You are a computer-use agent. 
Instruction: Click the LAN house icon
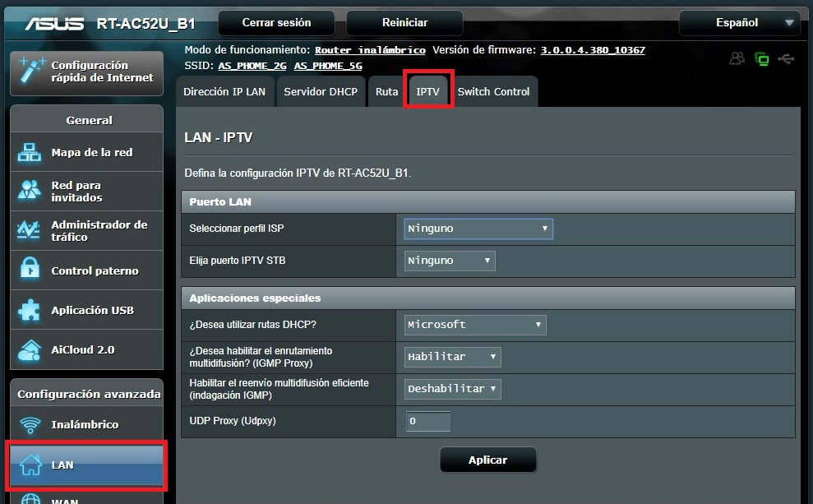click(x=30, y=465)
